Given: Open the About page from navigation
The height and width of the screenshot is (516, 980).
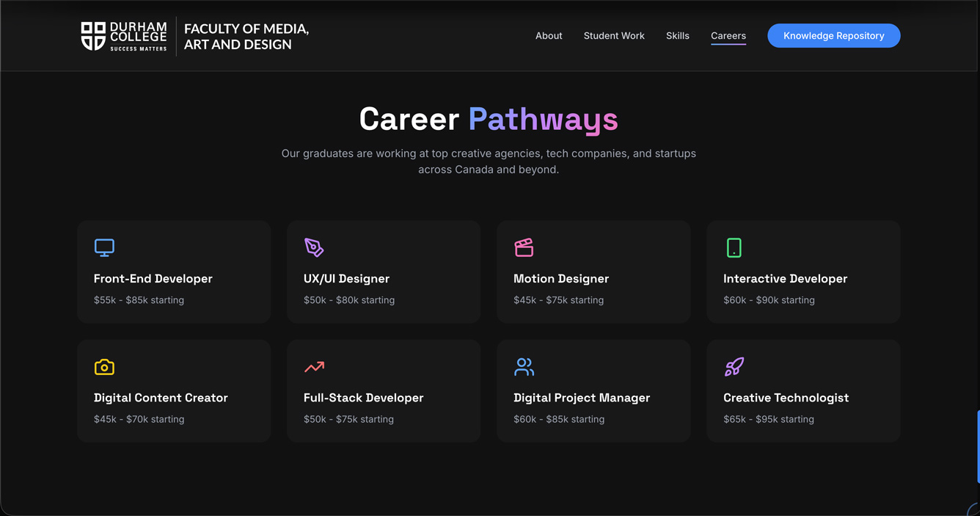Looking at the screenshot, I should coord(549,35).
